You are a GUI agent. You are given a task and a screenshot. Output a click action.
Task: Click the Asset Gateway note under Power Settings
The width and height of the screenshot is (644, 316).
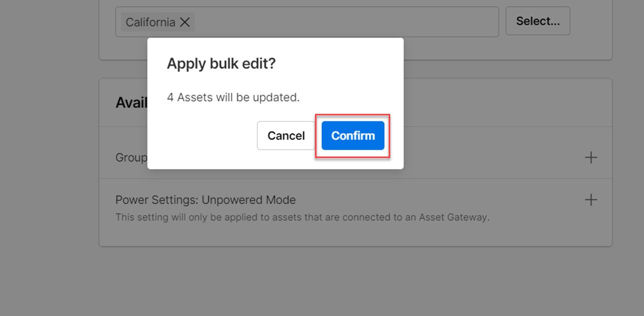[302, 217]
